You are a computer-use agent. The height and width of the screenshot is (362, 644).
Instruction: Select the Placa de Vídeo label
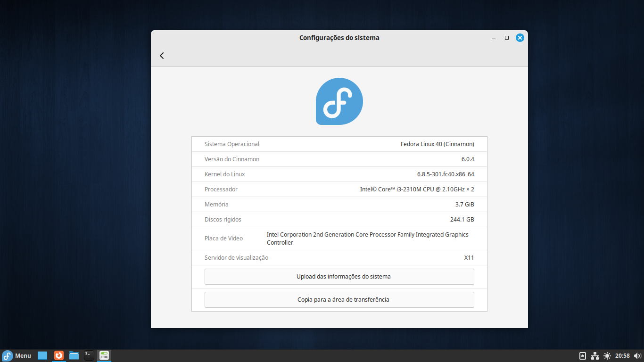click(x=224, y=239)
